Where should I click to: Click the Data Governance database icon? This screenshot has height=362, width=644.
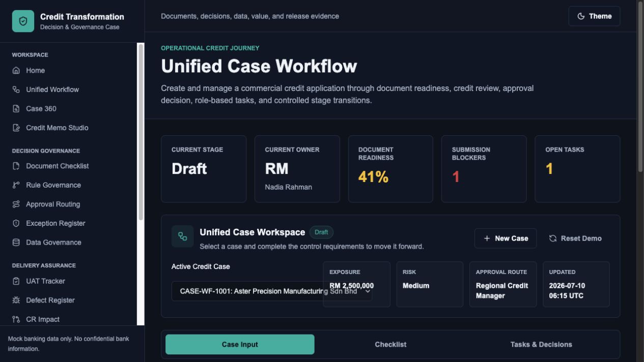[x=16, y=243]
